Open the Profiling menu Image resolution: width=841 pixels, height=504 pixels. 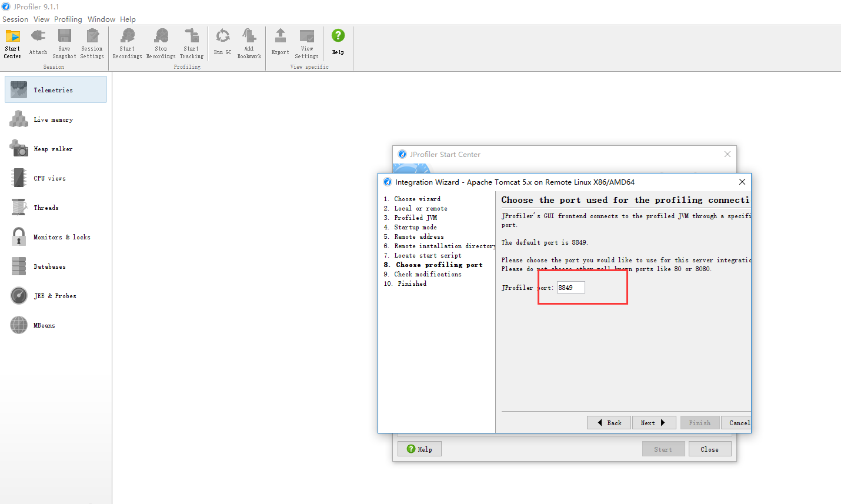point(68,19)
